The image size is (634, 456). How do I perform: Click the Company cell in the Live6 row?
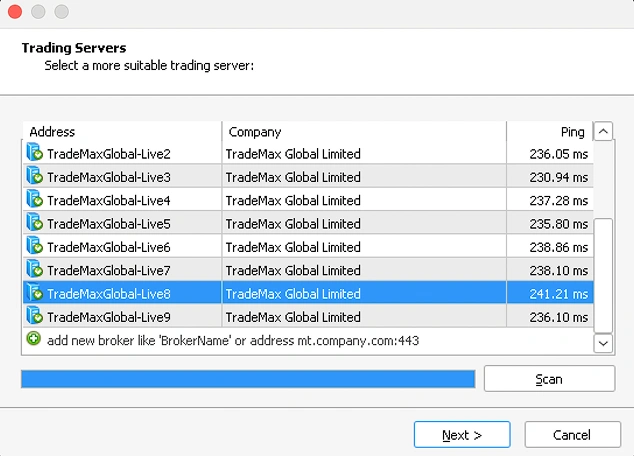point(364,247)
